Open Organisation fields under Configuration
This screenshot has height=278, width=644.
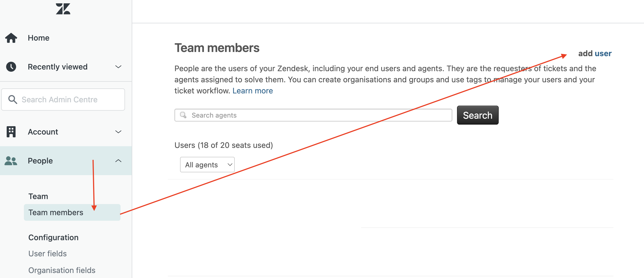point(62,270)
